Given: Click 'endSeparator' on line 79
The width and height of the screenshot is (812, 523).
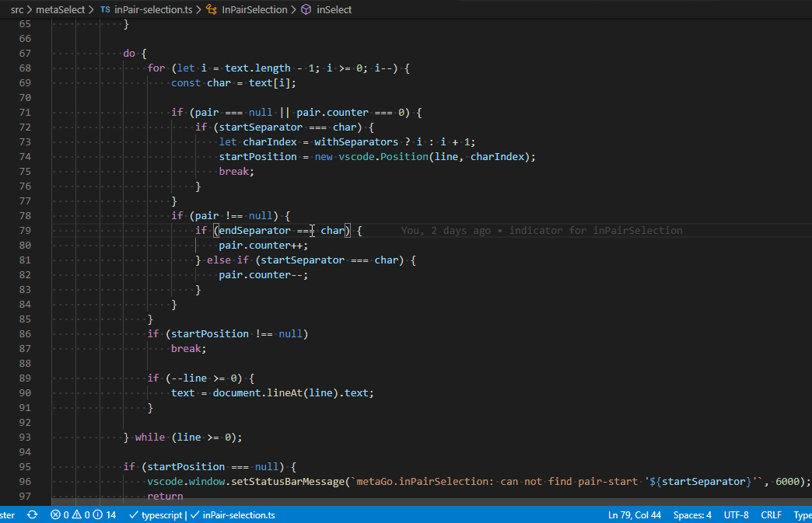Looking at the screenshot, I should [x=255, y=230].
